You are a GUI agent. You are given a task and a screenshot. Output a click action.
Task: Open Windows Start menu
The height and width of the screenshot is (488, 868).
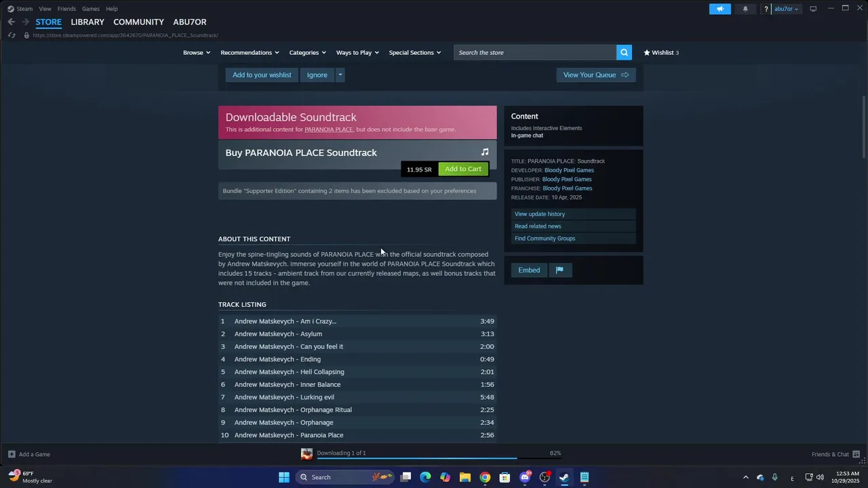coord(284,477)
